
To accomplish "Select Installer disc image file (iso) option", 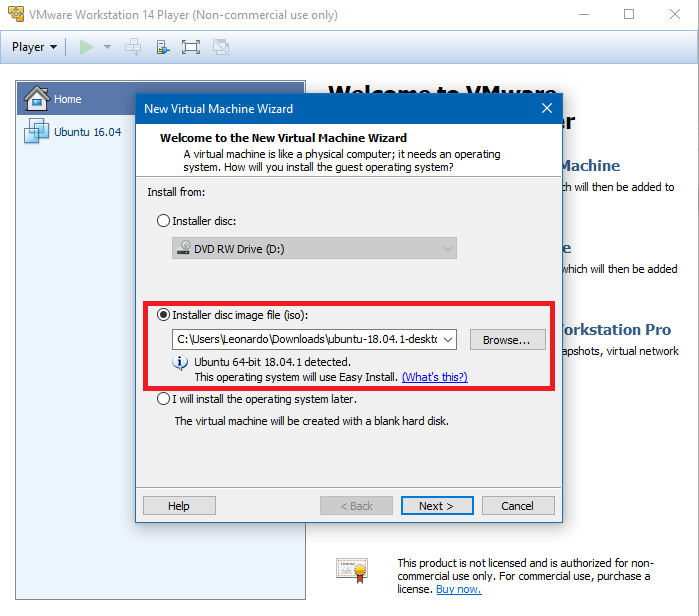I will point(163,315).
